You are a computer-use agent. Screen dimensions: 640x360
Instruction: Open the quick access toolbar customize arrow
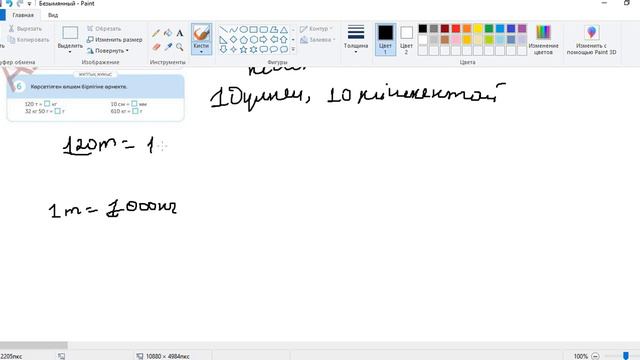(29, 4)
